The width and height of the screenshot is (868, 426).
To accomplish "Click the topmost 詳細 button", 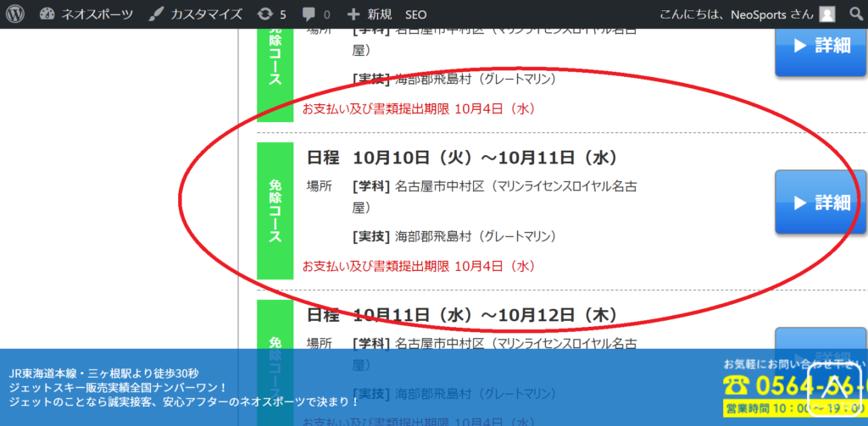I will pyautogui.click(x=821, y=53).
